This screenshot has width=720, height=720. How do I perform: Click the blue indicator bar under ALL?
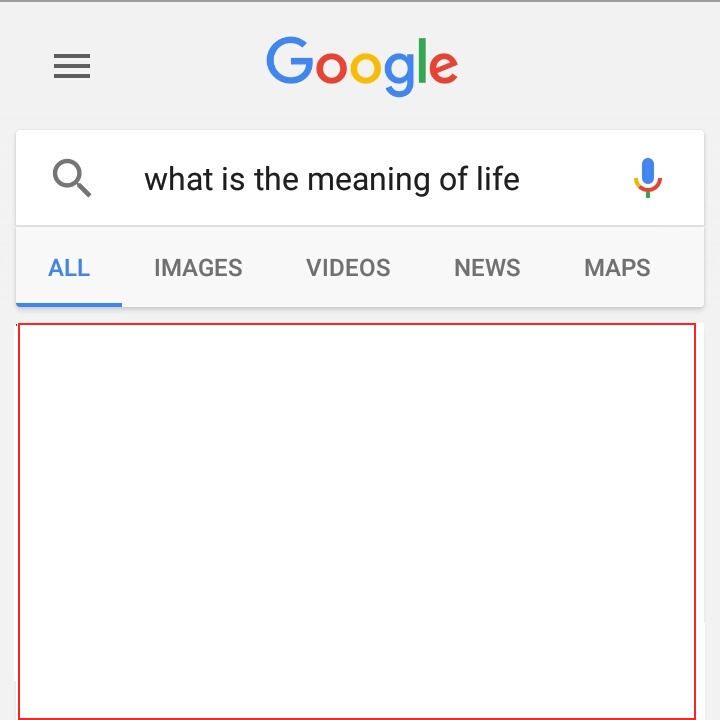pos(69,304)
